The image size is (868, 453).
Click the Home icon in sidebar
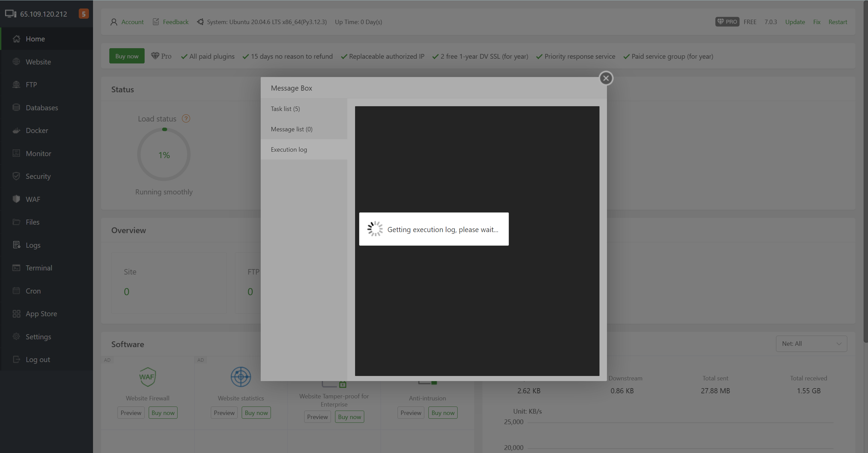click(16, 39)
